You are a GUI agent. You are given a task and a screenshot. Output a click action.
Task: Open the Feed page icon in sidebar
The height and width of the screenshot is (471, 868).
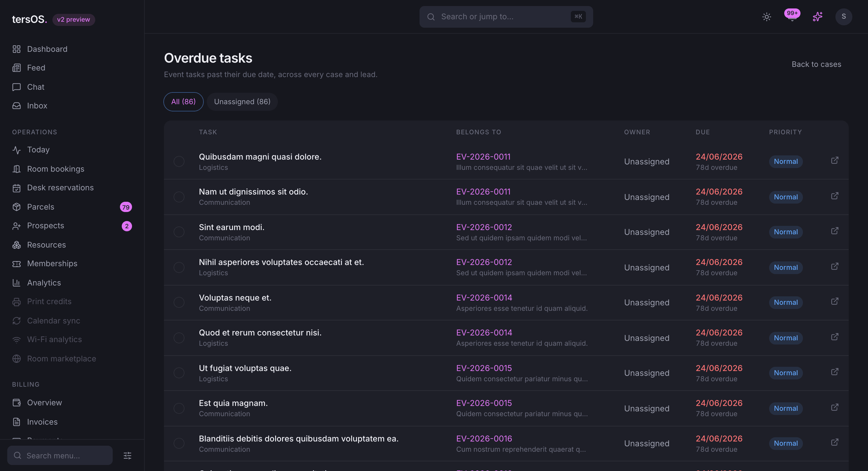tap(17, 68)
